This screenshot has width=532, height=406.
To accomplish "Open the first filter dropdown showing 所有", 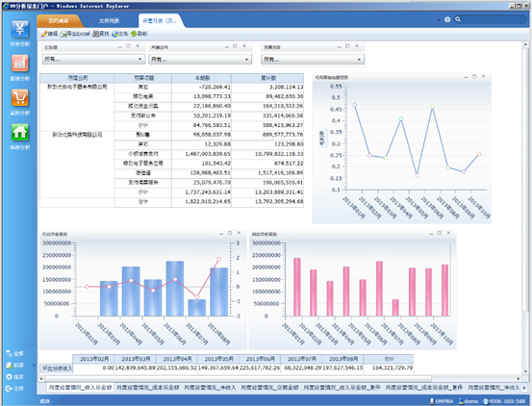I will (93, 59).
